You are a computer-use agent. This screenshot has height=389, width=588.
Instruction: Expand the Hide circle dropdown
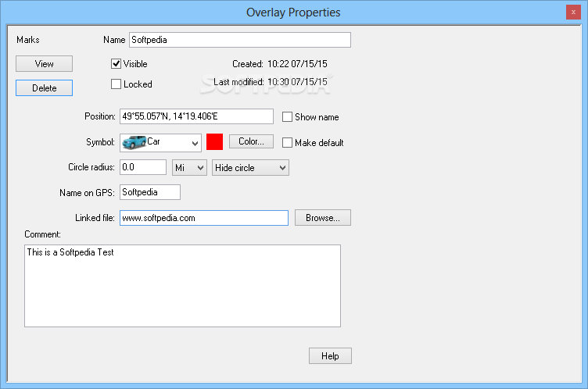pyautogui.click(x=250, y=167)
